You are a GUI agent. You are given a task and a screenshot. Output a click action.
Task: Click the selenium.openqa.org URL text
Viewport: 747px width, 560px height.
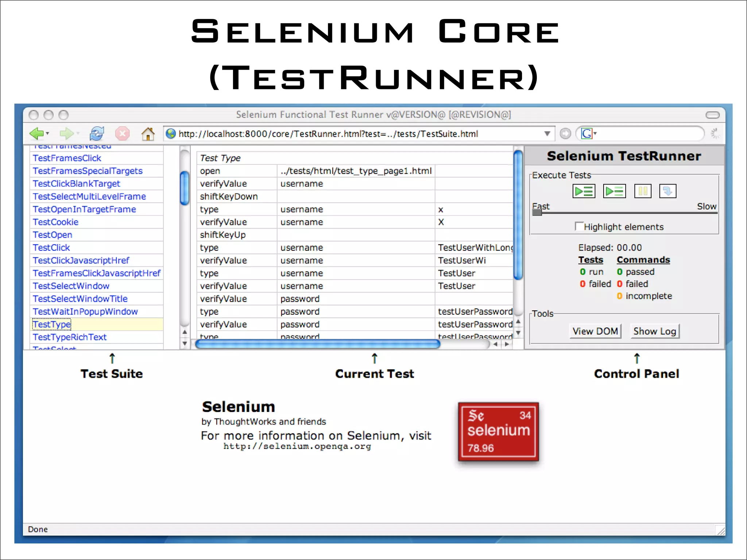click(x=297, y=446)
